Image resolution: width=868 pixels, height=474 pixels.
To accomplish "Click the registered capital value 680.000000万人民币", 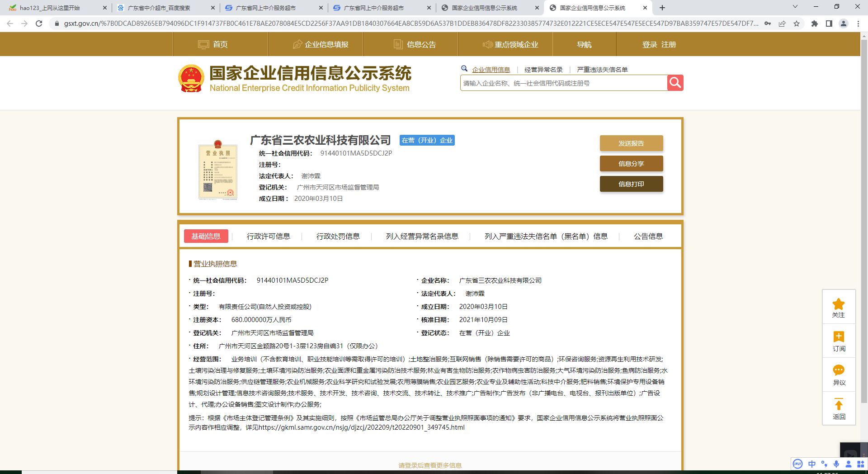I will coord(261,320).
